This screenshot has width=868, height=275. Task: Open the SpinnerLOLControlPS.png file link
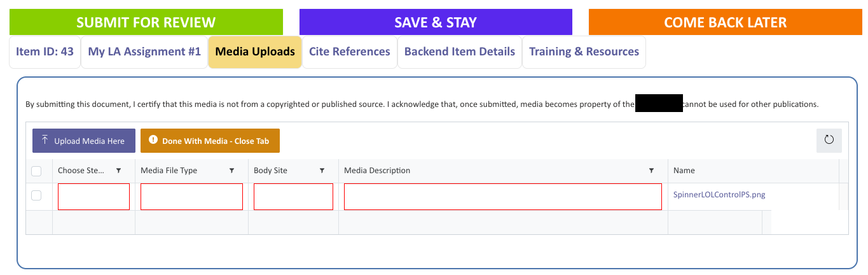point(719,195)
